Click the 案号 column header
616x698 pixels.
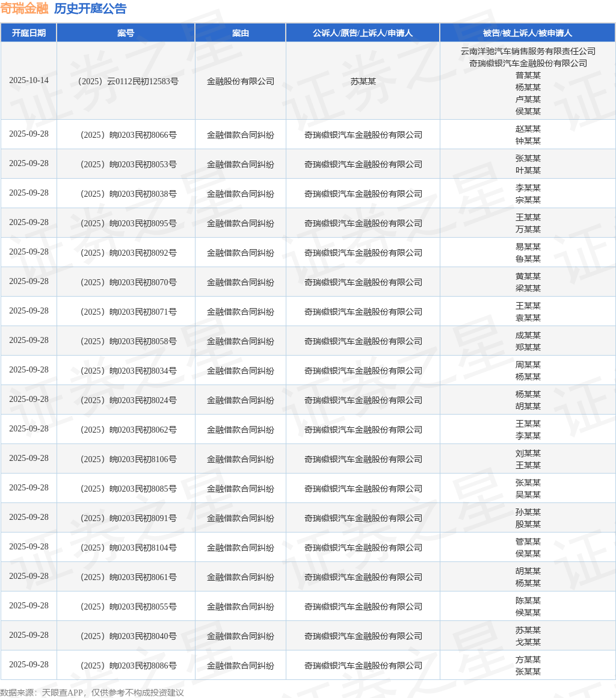click(126, 33)
